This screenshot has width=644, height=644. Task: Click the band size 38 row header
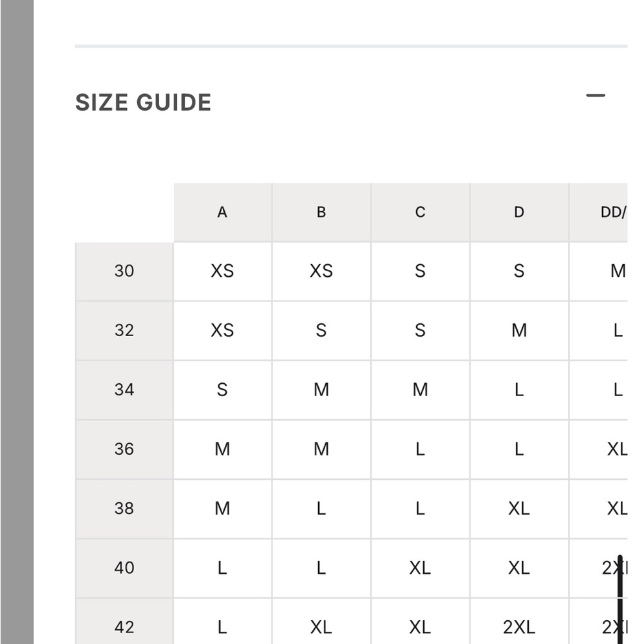124,509
